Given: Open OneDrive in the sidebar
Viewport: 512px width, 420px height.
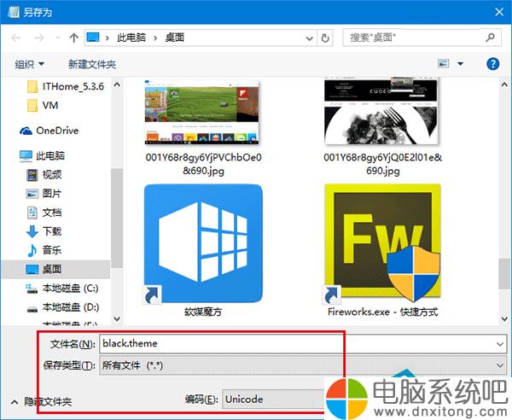Looking at the screenshot, I should pos(56,131).
